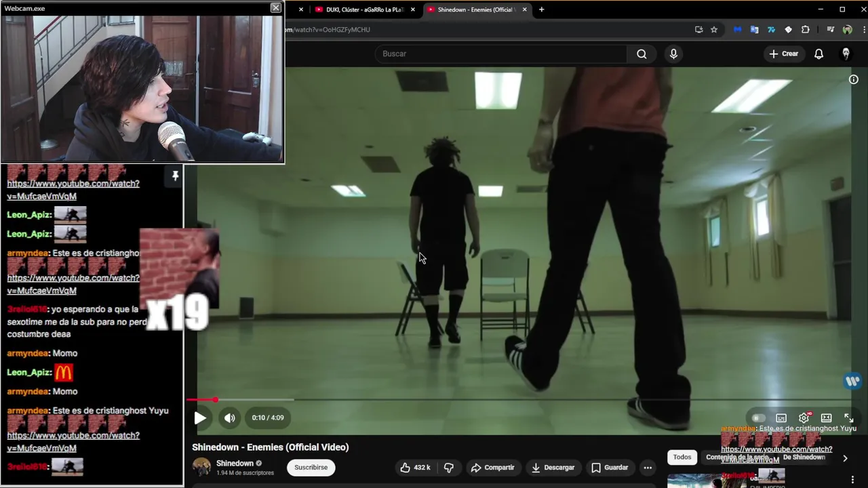Select the De Shinedown filter chip

click(x=804, y=457)
